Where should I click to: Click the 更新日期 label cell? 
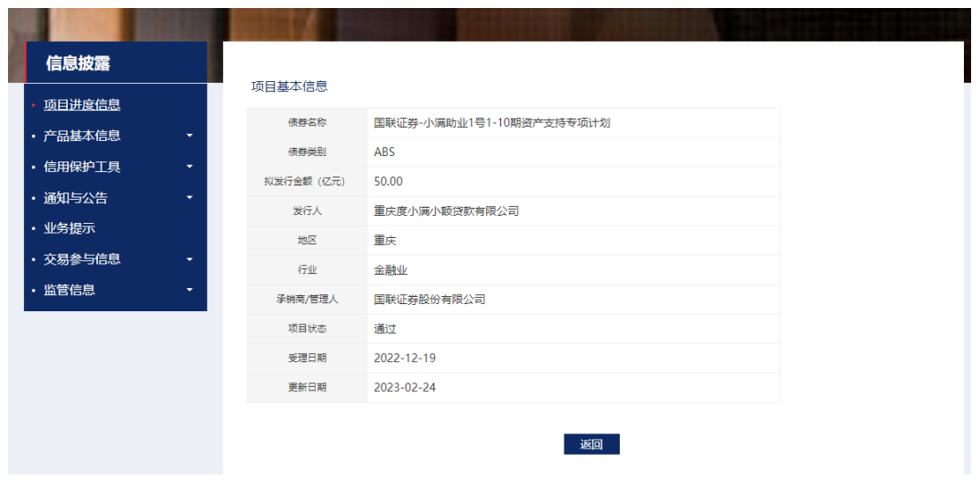tap(307, 387)
